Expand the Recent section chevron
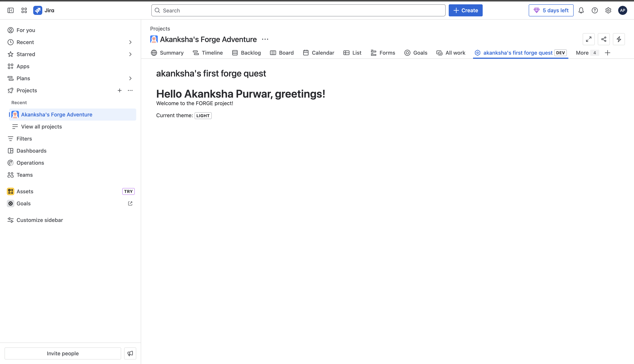Image resolution: width=634 pixels, height=364 pixels. [130, 42]
